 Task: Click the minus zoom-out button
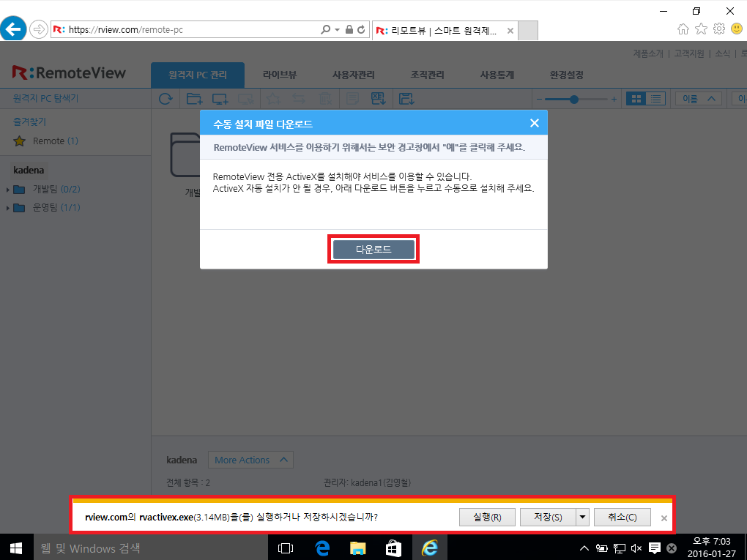(539, 99)
